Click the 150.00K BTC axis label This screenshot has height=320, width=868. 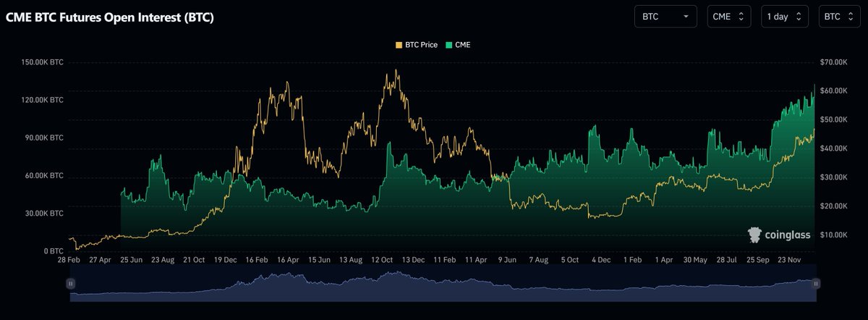point(43,62)
